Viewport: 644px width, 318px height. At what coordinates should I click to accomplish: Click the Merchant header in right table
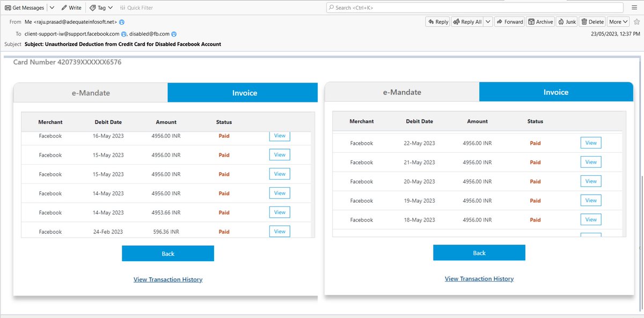coord(362,121)
